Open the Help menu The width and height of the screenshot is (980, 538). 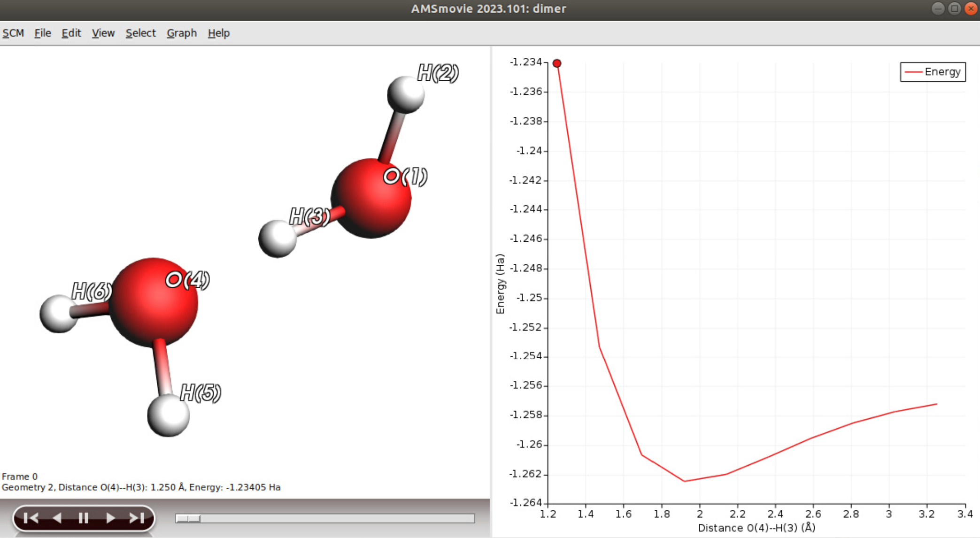tap(219, 33)
